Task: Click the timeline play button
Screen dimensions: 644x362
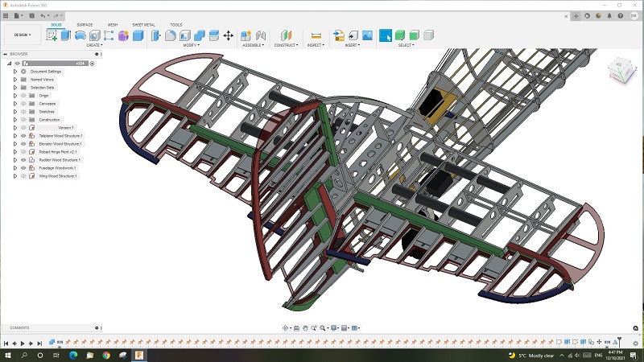Action: pyautogui.click(x=23, y=343)
